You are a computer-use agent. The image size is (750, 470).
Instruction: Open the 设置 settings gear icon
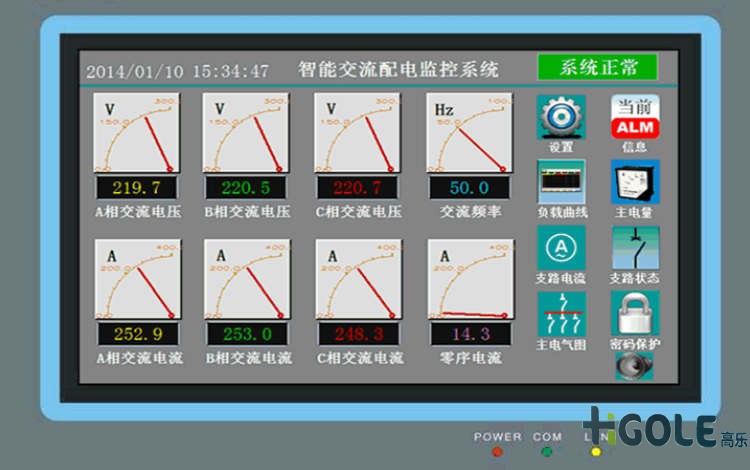[561, 117]
